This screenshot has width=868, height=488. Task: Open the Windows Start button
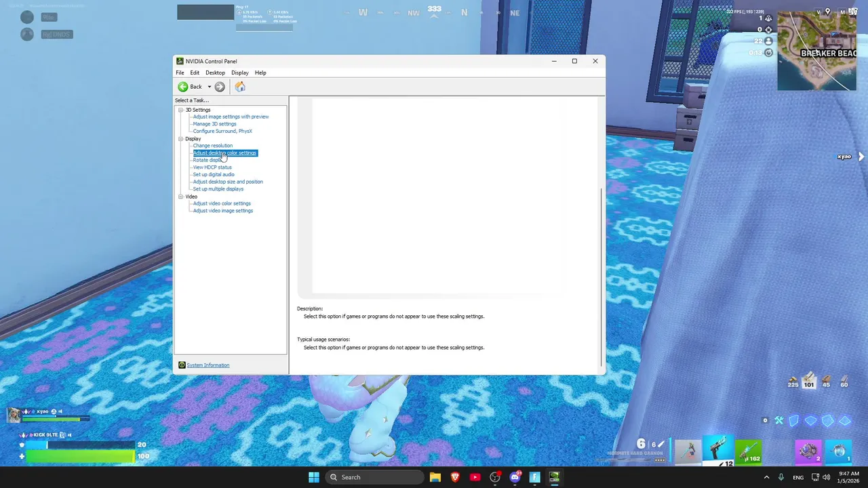(x=314, y=477)
